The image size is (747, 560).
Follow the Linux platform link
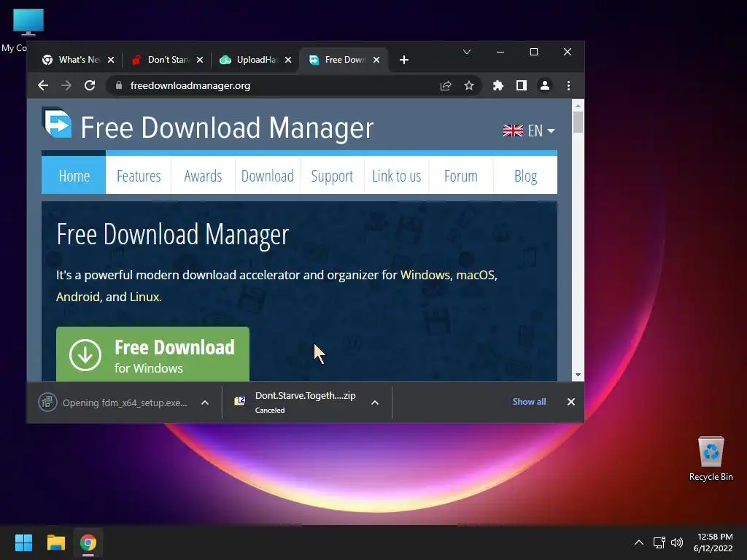point(144,297)
